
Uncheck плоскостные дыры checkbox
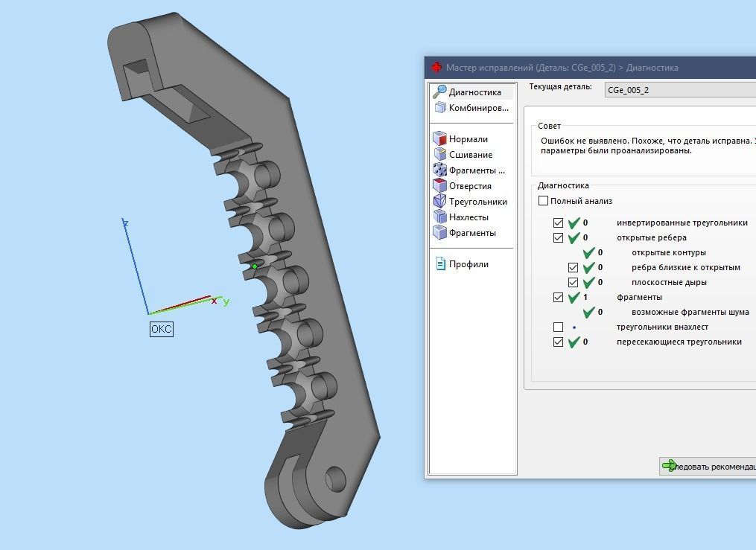(x=573, y=282)
